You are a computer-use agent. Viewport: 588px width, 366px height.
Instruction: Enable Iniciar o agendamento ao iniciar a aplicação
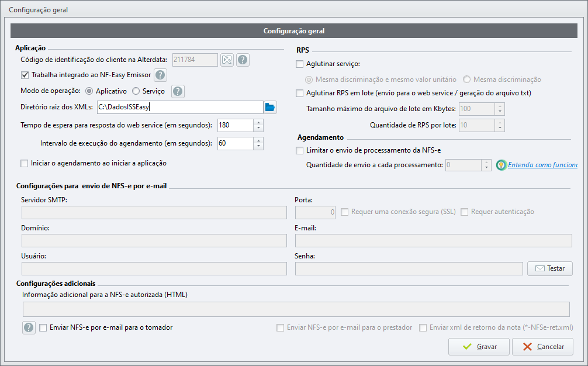25,164
